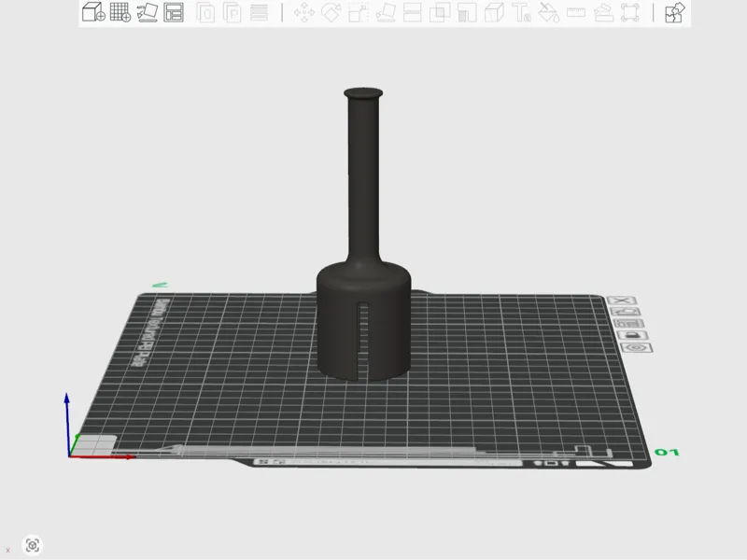Image resolution: width=747 pixels, height=560 pixels.
Task: Open Variable Layer Height tool
Action: click(260, 13)
